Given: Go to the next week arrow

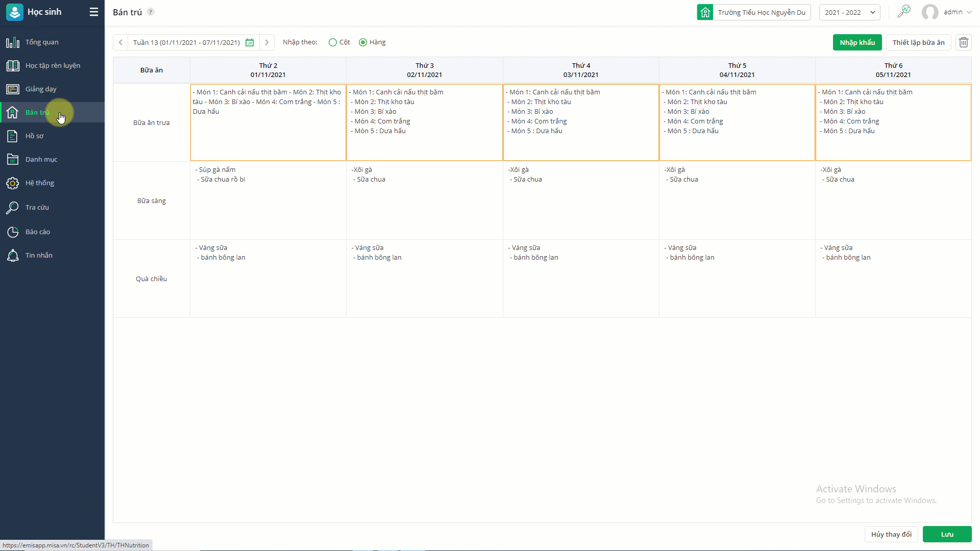Looking at the screenshot, I should (266, 42).
